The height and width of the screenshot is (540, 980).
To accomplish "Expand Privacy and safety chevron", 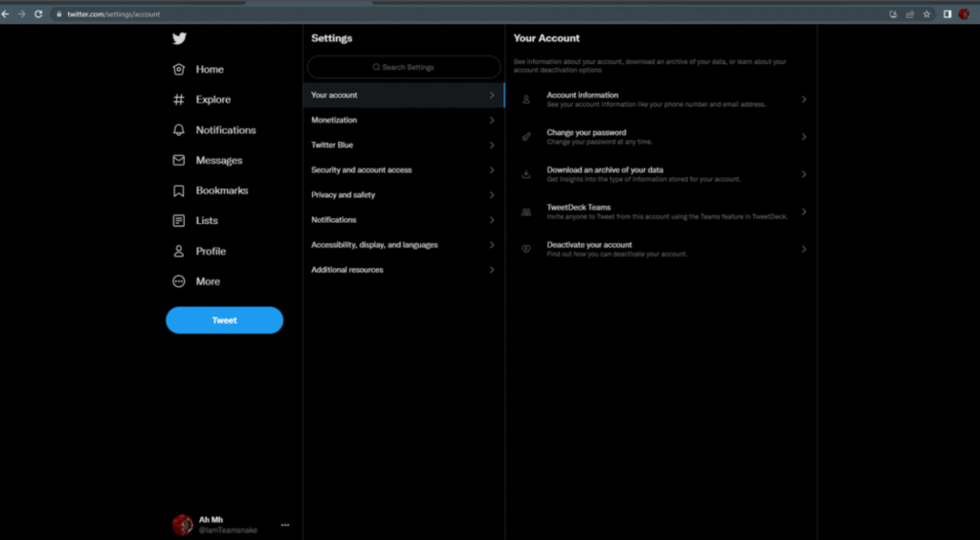I will 492,195.
